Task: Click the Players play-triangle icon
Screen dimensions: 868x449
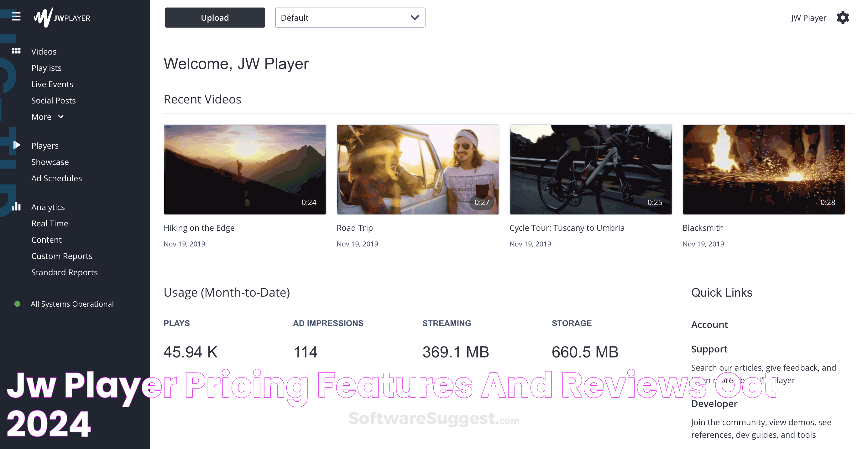Action: (17, 145)
